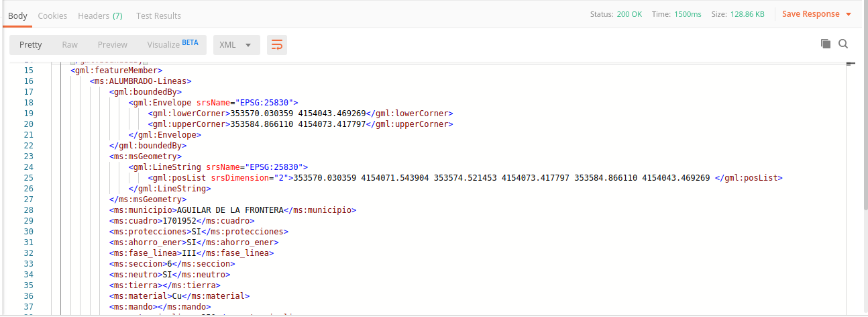
Task: Click Save Response button
Action: (810, 14)
